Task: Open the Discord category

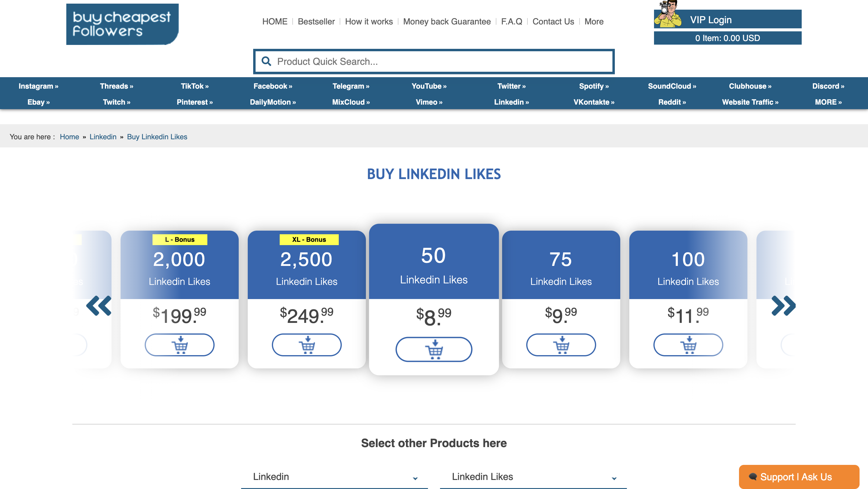Action: (828, 86)
